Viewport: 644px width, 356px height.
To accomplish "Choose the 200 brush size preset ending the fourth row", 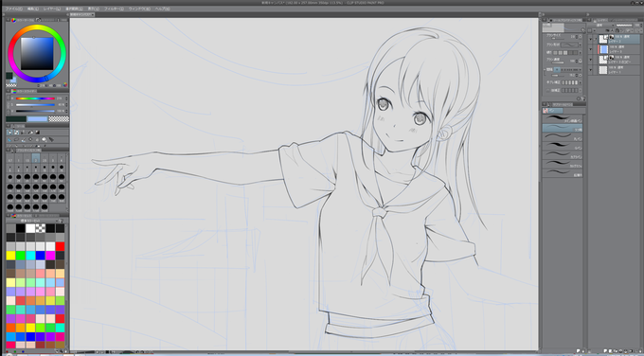I will pyautogui.click(x=62, y=187).
